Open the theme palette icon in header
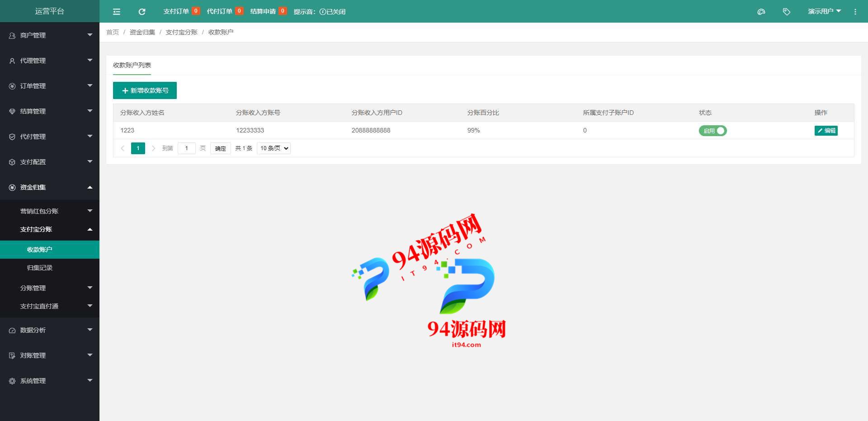The height and width of the screenshot is (421, 868). click(x=761, y=12)
